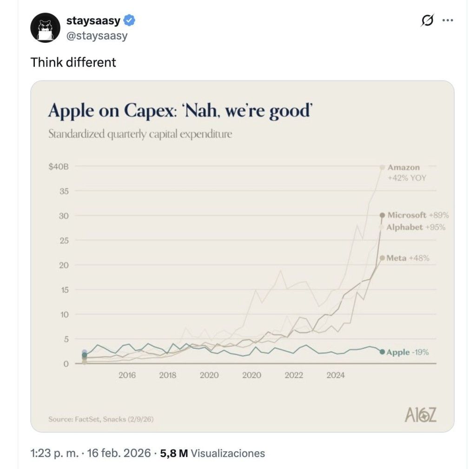Screen dimensions: 476x469
Task: Click the 'Apple -19%' series label
Action: pos(408,352)
